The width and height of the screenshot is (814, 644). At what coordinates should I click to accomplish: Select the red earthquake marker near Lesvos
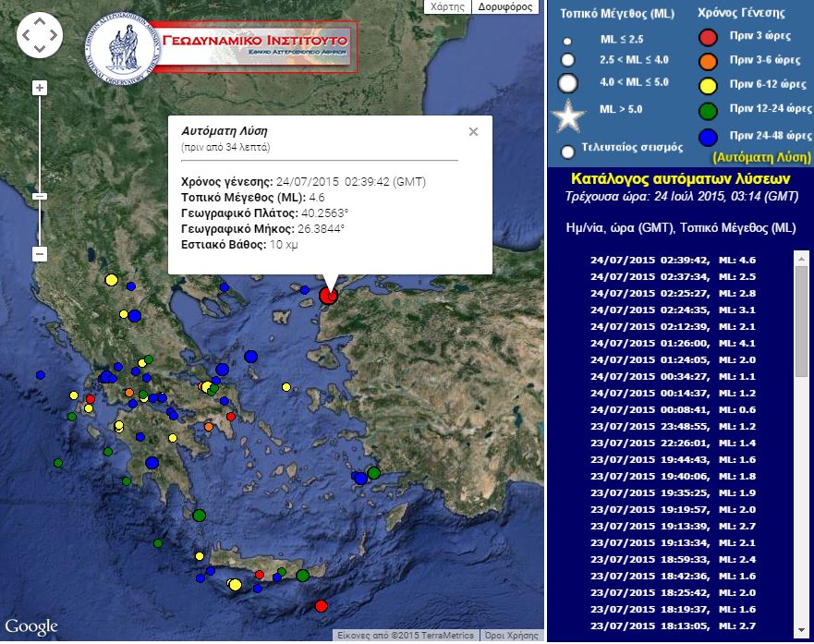[x=330, y=296]
